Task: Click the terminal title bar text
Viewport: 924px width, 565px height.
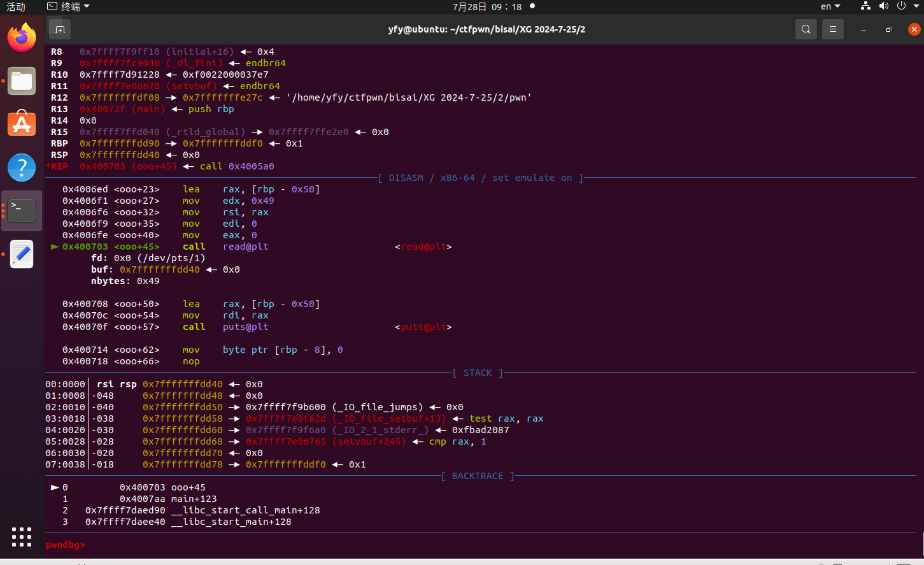Action: pos(487,29)
